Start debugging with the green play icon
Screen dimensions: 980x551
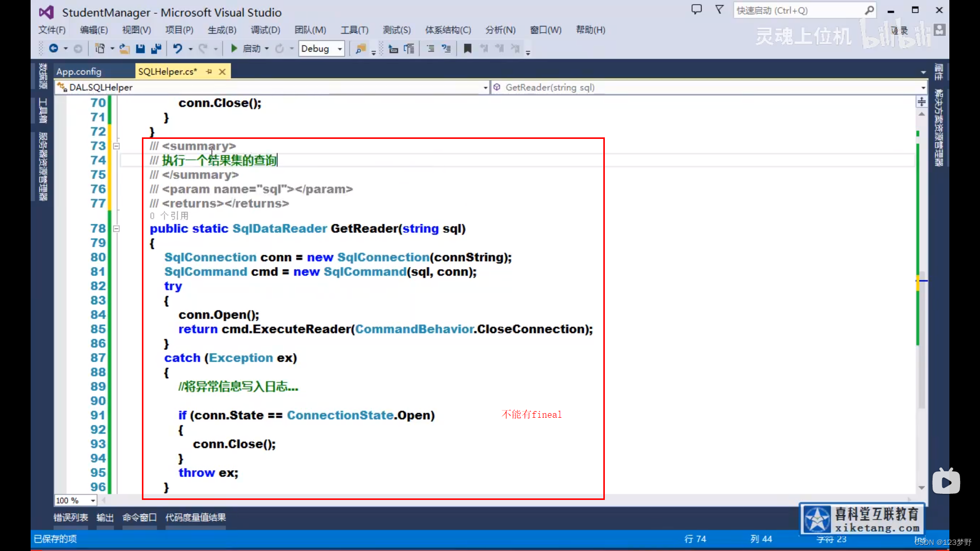(234, 49)
